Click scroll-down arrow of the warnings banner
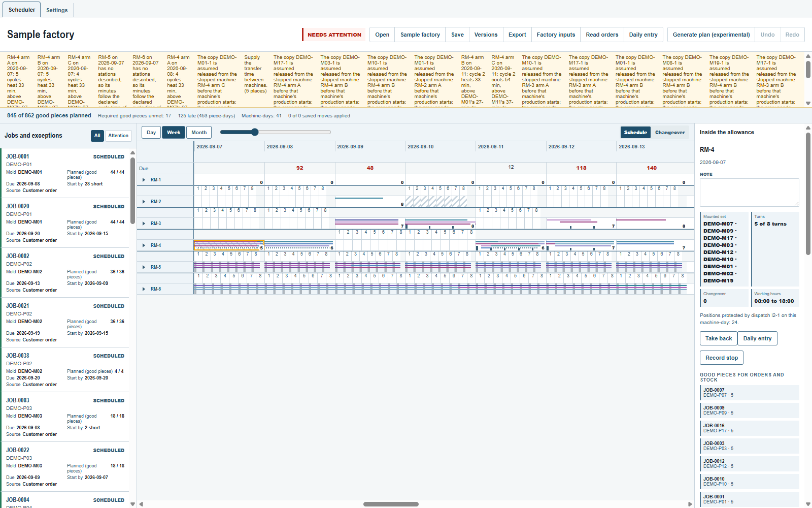The width and height of the screenshot is (812, 508). 808,104
